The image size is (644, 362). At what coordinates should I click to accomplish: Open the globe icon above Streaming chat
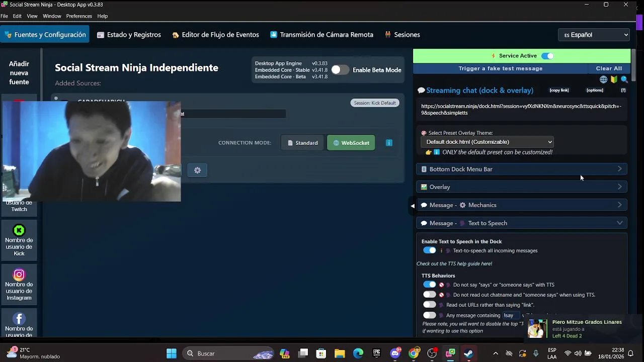pos(603,79)
